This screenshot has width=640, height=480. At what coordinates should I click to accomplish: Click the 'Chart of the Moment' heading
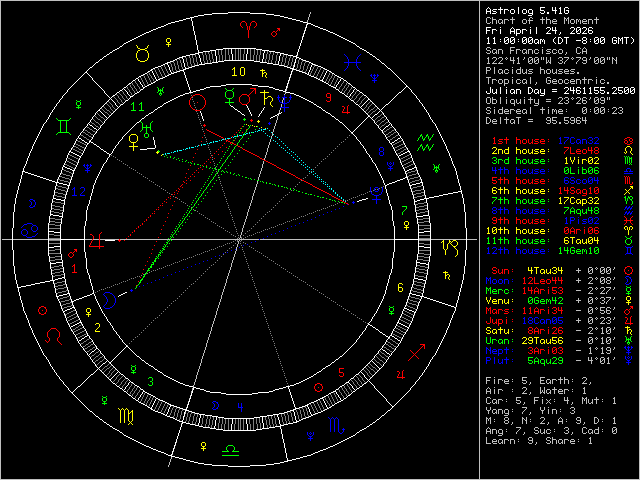[x=542, y=21]
